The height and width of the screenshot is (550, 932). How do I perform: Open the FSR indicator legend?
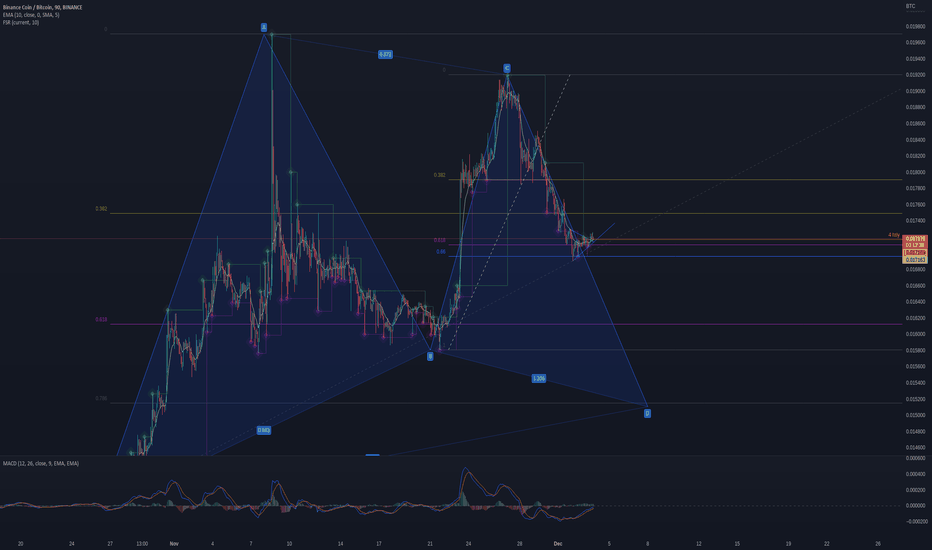pyautogui.click(x=21, y=23)
